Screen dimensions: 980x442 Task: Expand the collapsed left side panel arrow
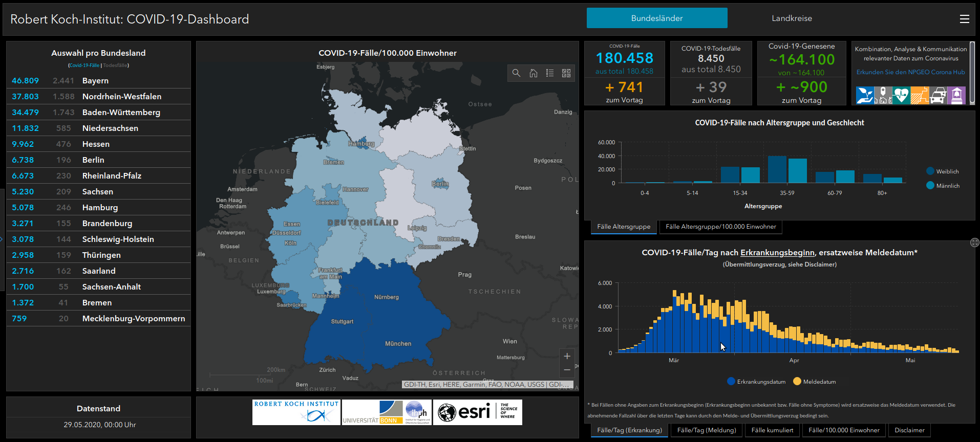point(2,239)
